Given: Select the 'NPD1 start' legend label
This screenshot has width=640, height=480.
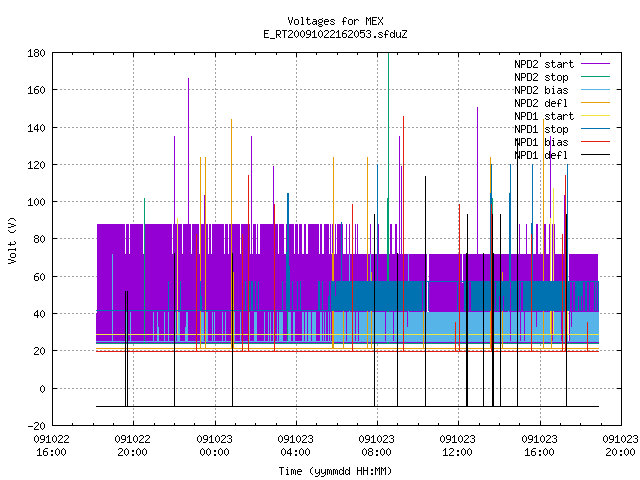Looking at the screenshot, I should click(x=544, y=116).
